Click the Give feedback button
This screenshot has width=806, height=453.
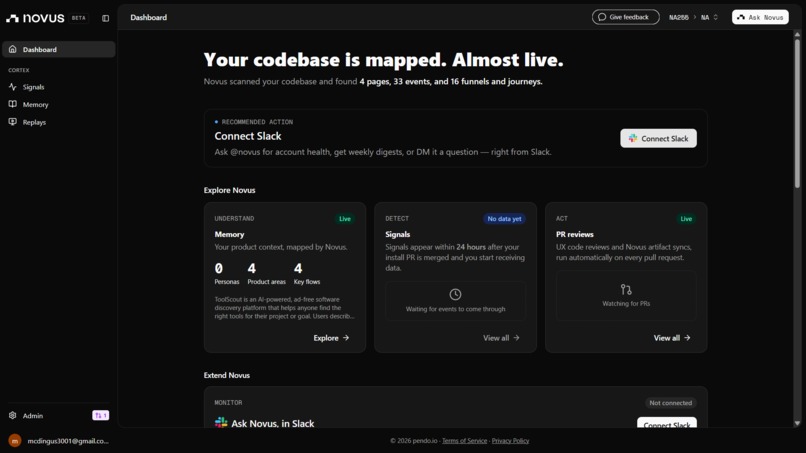626,17
